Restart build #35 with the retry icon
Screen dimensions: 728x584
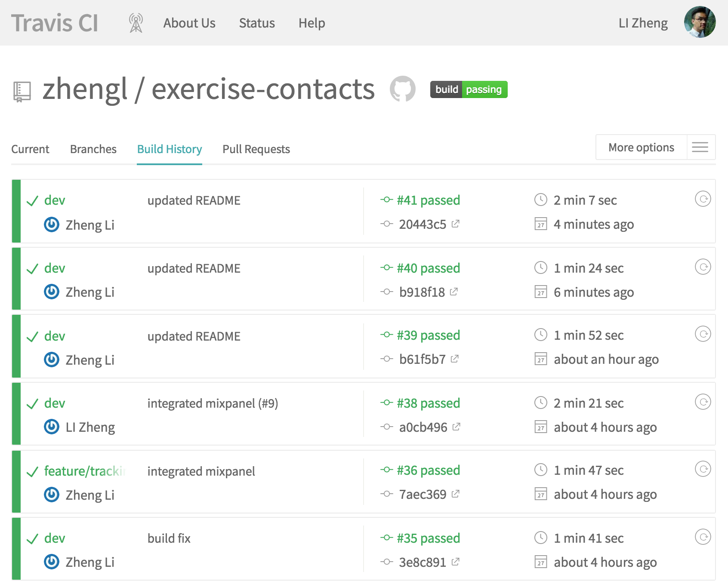coord(702,537)
